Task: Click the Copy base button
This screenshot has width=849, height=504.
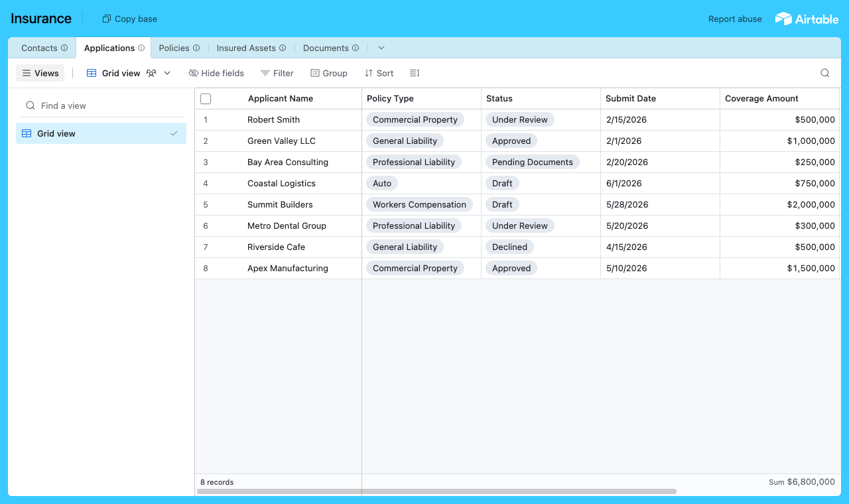Action: (x=130, y=19)
